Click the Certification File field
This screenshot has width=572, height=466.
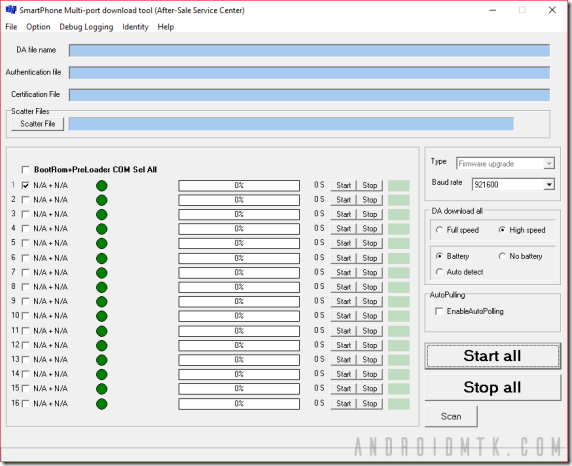click(x=309, y=95)
